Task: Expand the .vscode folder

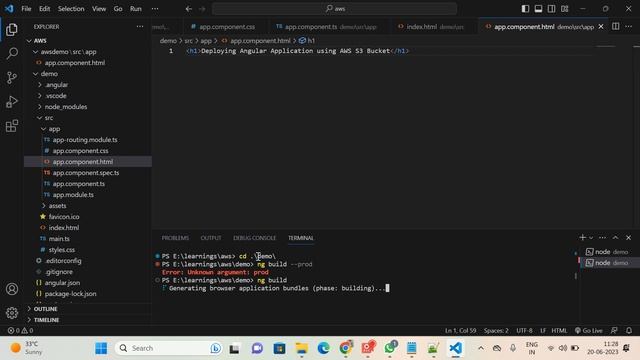Action: (x=88, y=96)
